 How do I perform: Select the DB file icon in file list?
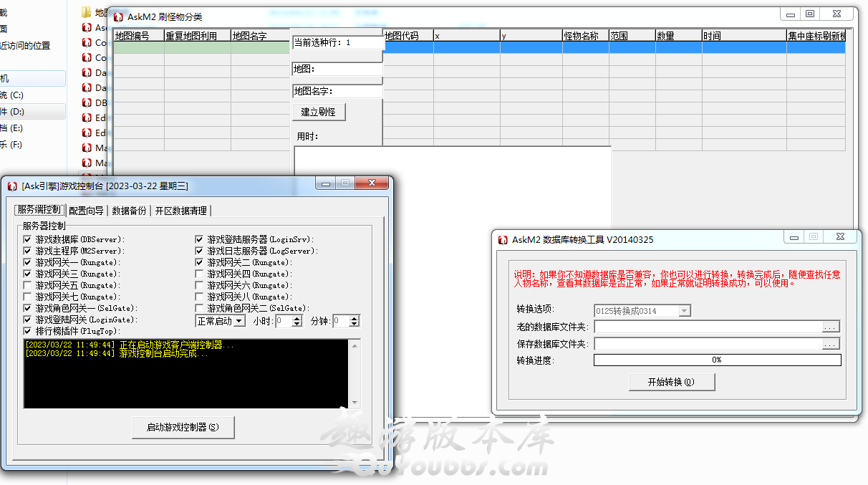(x=87, y=102)
